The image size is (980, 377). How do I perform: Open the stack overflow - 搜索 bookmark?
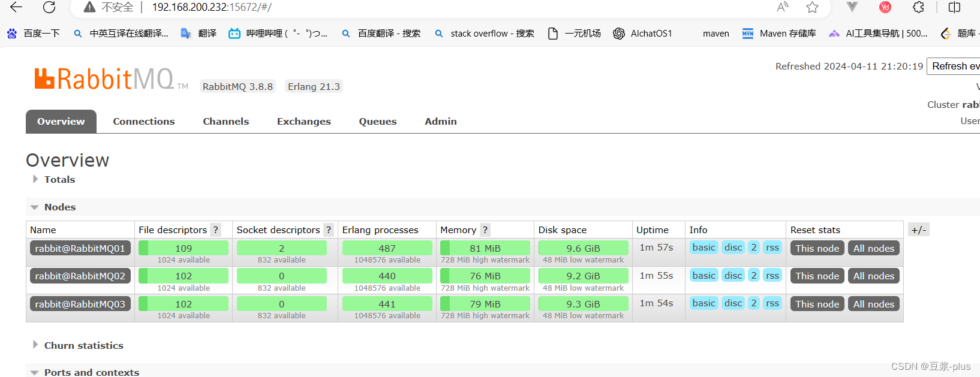tap(484, 34)
